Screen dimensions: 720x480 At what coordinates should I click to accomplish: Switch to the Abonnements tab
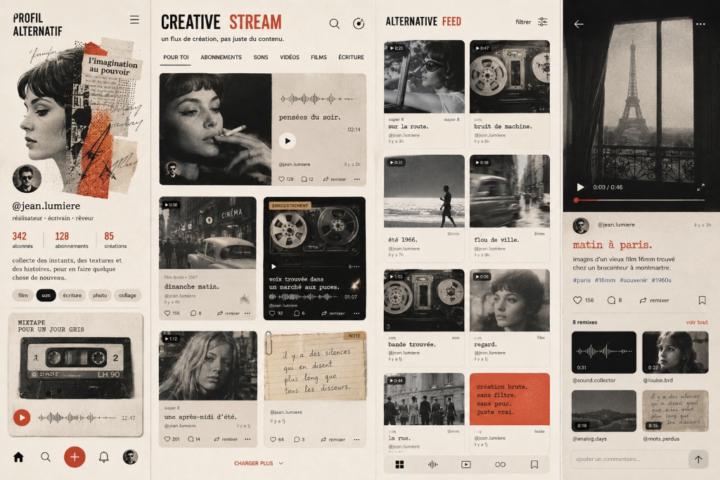tap(221, 57)
